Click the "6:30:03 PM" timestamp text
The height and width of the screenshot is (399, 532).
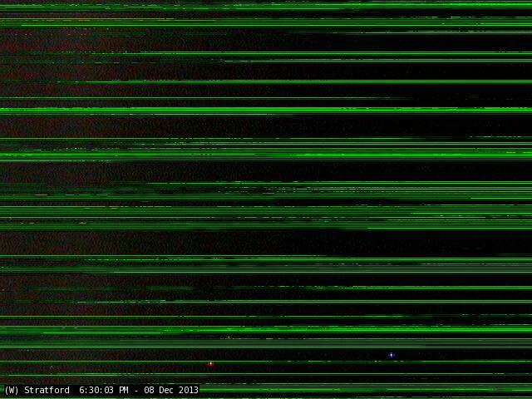coord(104,390)
